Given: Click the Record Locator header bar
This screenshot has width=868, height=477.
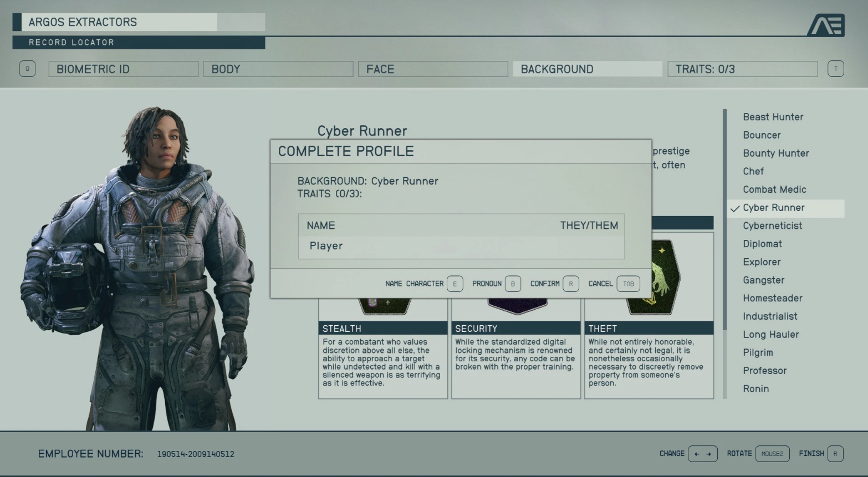Looking at the screenshot, I should tap(139, 43).
